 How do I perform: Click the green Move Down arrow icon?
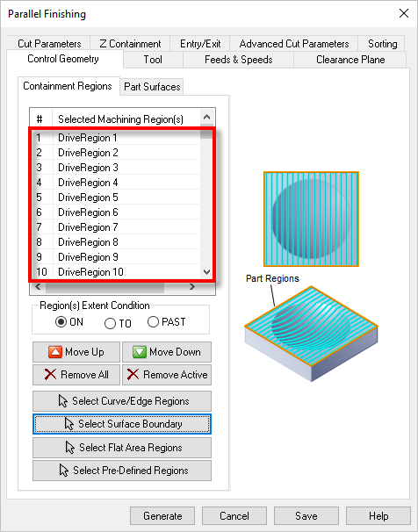point(140,352)
